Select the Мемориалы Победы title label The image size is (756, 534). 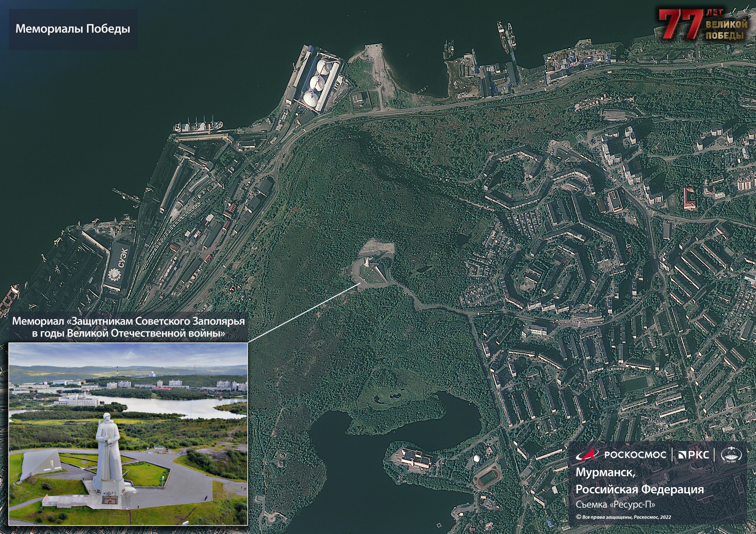coord(73,29)
